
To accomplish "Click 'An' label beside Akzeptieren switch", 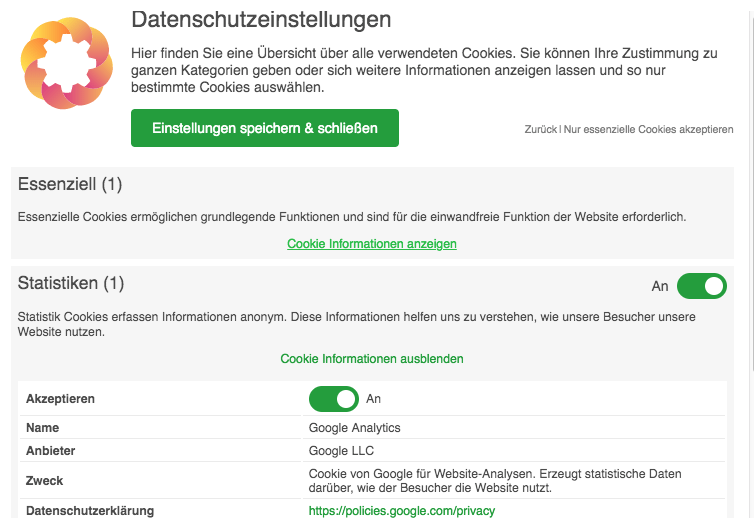I will pyautogui.click(x=374, y=399).
